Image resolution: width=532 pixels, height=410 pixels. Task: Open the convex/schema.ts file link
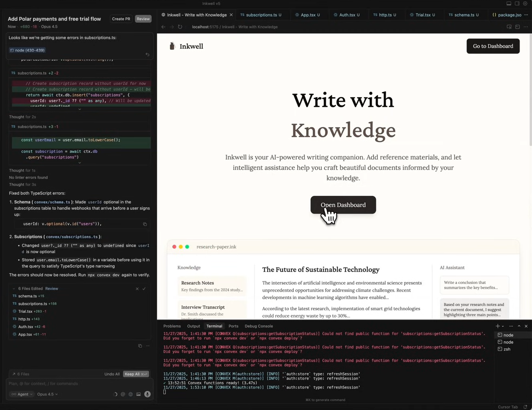[x=52, y=202]
